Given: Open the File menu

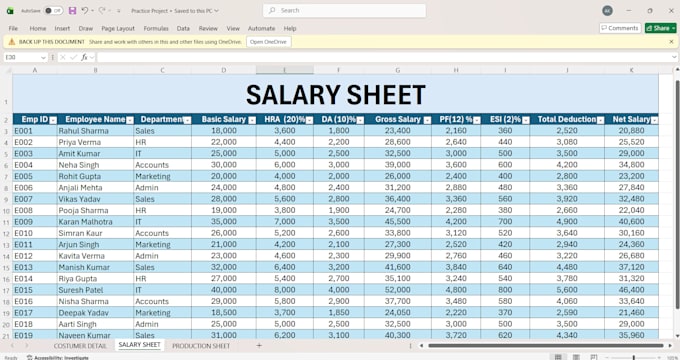Looking at the screenshot, I should tap(13, 28).
